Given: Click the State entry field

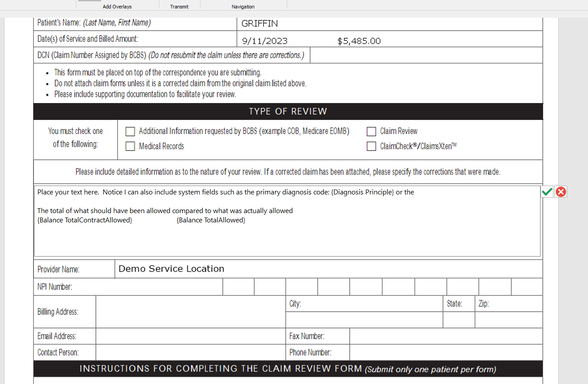Looking at the screenshot, I should pyautogui.click(x=459, y=320).
